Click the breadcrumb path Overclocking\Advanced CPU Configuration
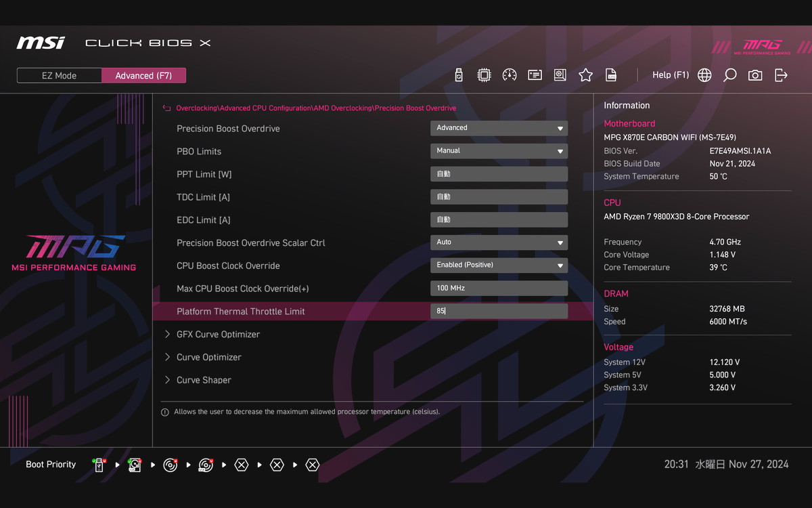The image size is (812, 508). (244, 108)
